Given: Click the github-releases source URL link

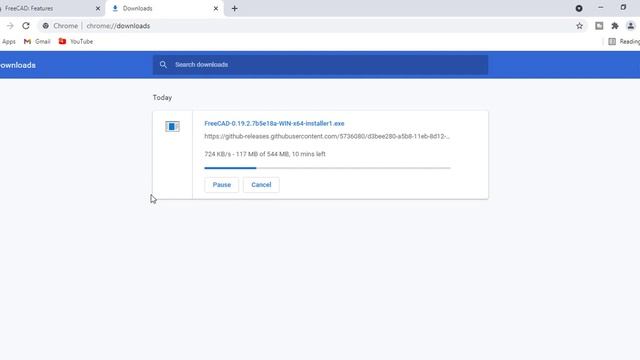Looking at the screenshot, I should (x=327, y=136).
